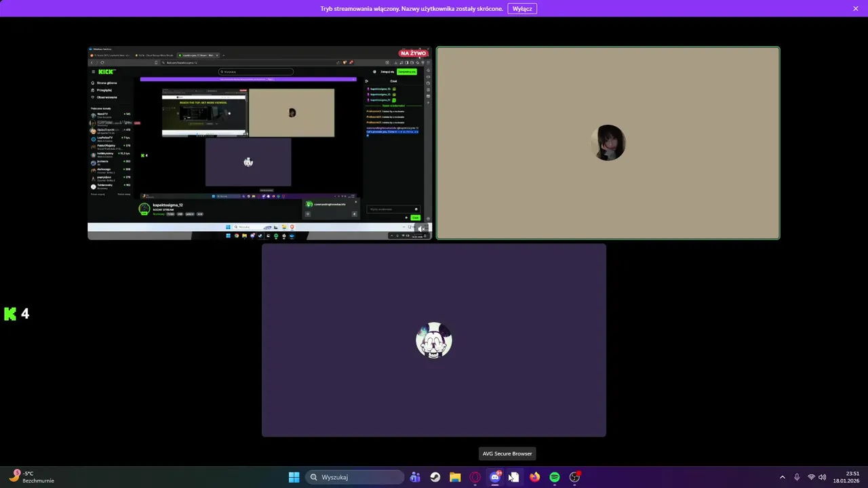
Task: Click the Discord taskbar icon
Action: (x=495, y=477)
